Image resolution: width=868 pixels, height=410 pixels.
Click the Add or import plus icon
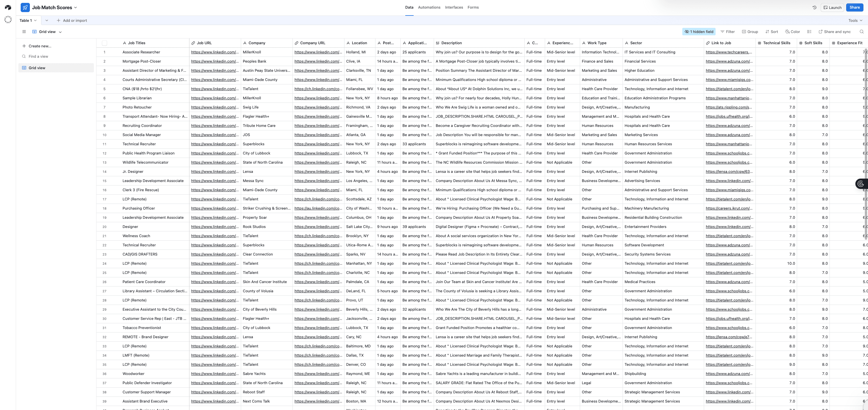[x=59, y=20]
